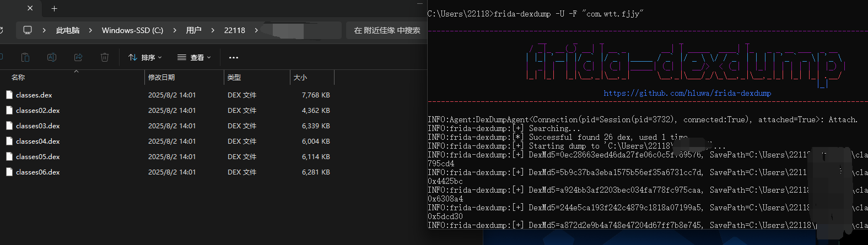Close the current Explorer tab
Image resolution: width=868 pixels, height=245 pixels.
(30, 8)
